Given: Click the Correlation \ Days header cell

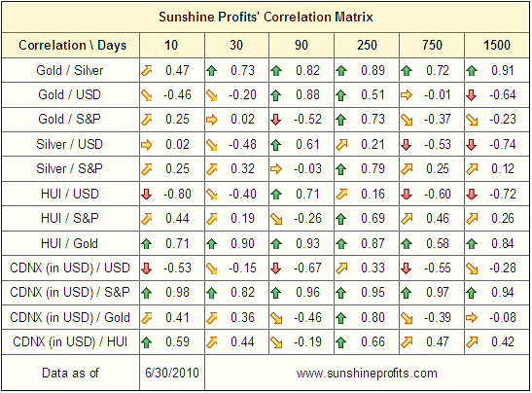Looking at the screenshot, I should tap(71, 45).
